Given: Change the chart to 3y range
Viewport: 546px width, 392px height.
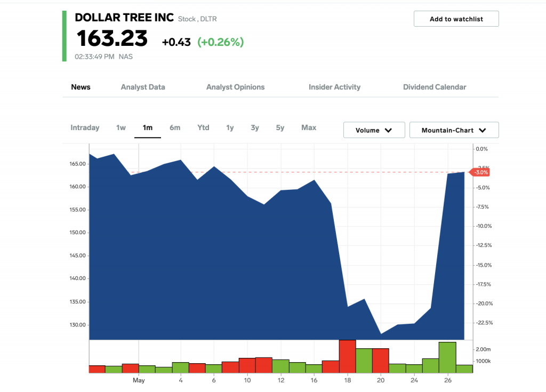Looking at the screenshot, I should click(255, 127).
